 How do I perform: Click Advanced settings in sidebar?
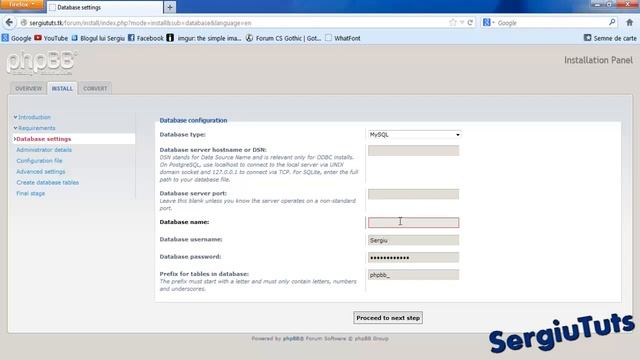[x=41, y=172]
